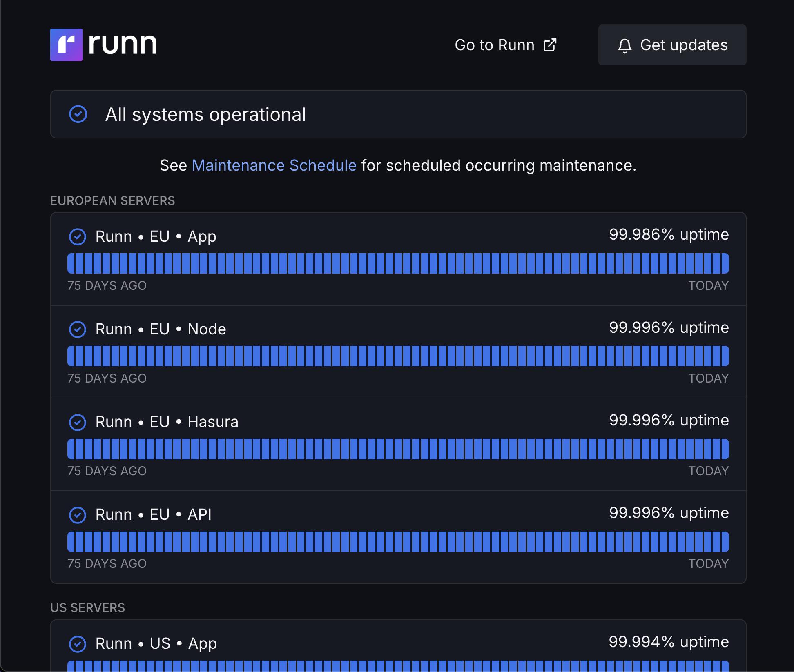Viewport: 794px width, 672px height.
Task: Select the first bar in EU Node uptime
Action: [x=71, y=356]
